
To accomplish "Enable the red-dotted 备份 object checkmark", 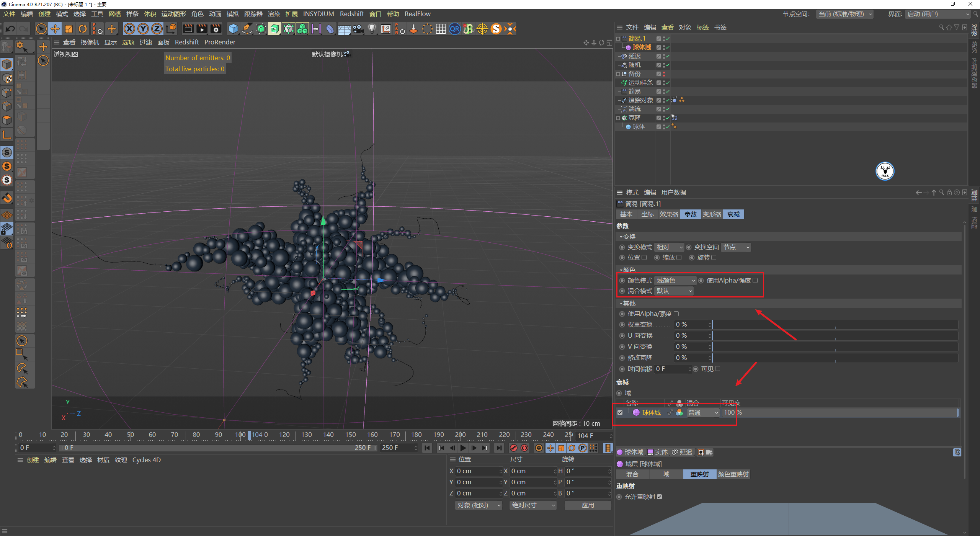I will tap(664, 74).
